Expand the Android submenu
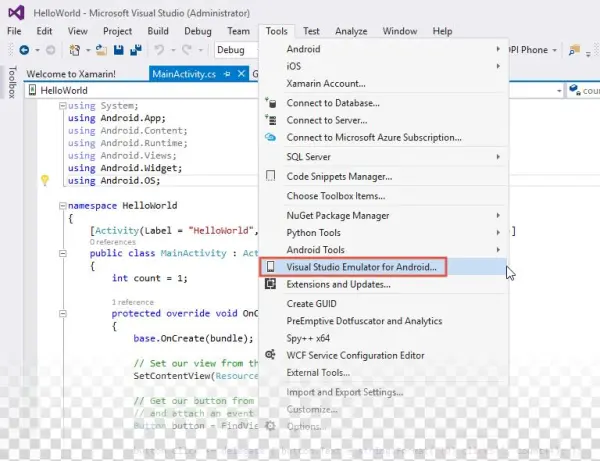 click(384, 49)
